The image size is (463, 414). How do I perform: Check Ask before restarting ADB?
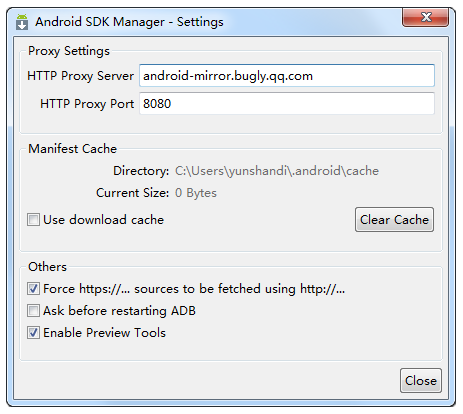click(33, 311)
